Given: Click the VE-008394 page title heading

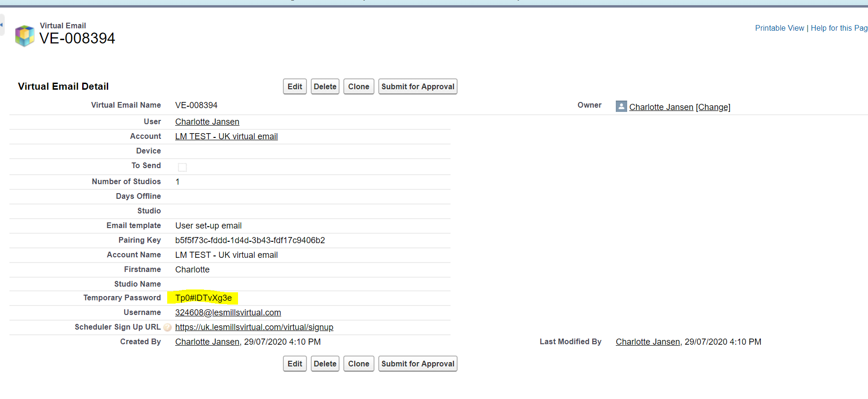Looking at the screenshot, I should (77, 38).
